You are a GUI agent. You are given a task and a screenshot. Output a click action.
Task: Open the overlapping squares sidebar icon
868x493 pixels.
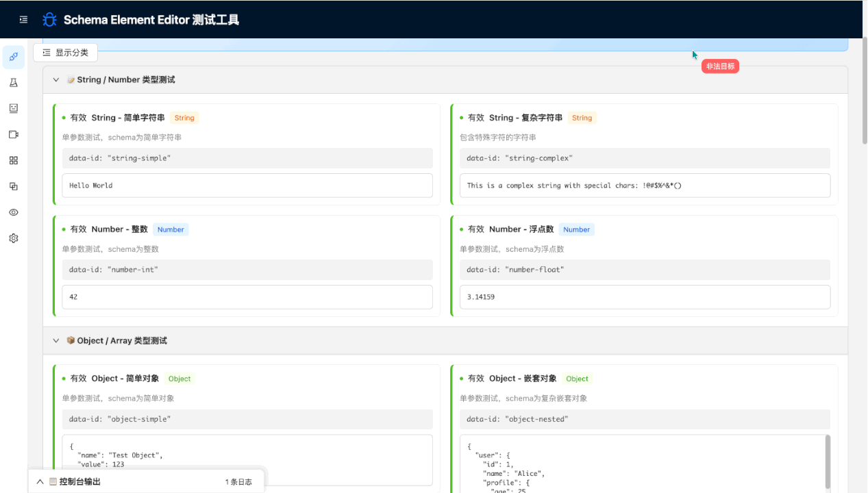(x=14, y=186)
